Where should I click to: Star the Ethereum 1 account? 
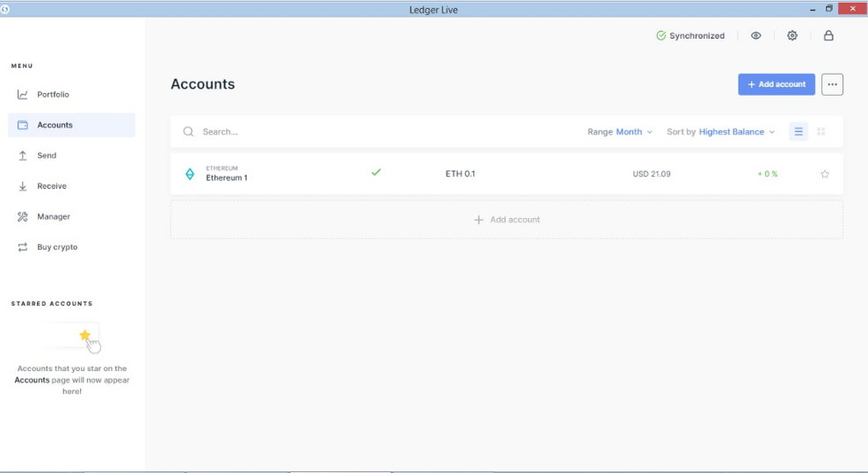pos(825,174)
